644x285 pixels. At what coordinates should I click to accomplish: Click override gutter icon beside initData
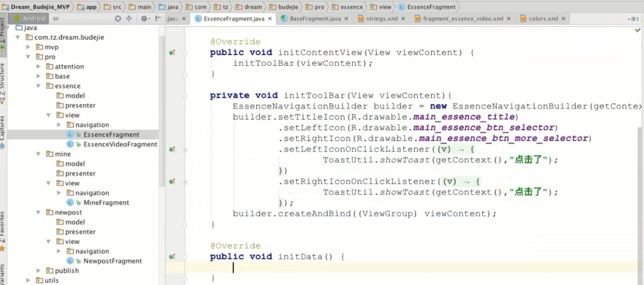click(x=172, y=257)
